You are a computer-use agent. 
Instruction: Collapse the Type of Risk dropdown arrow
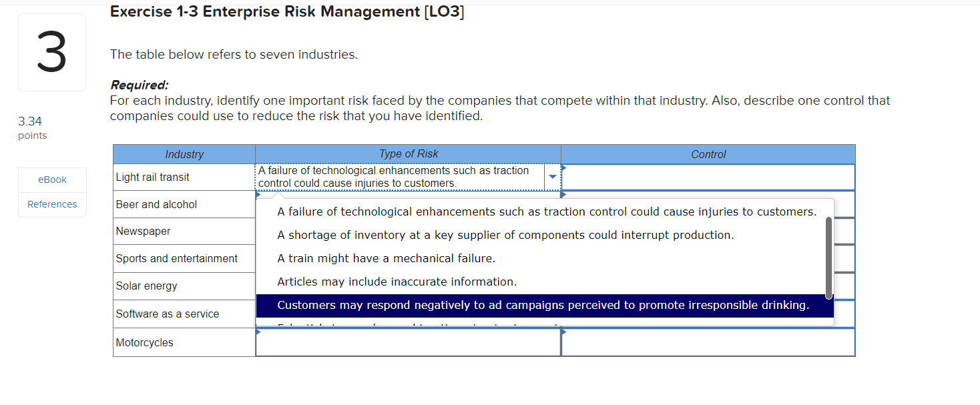click(552, 177)
